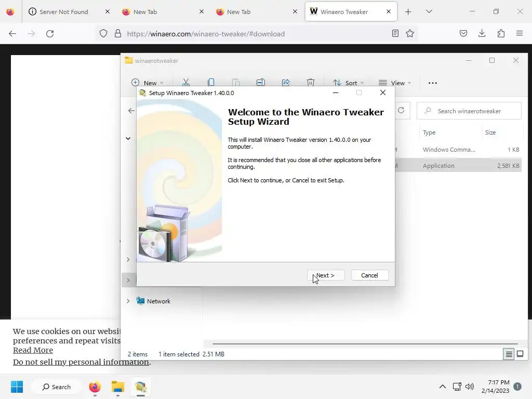Open the View dropdown in Explorer
This screenshot has height=399, width=532.
[x=395, y=83]
